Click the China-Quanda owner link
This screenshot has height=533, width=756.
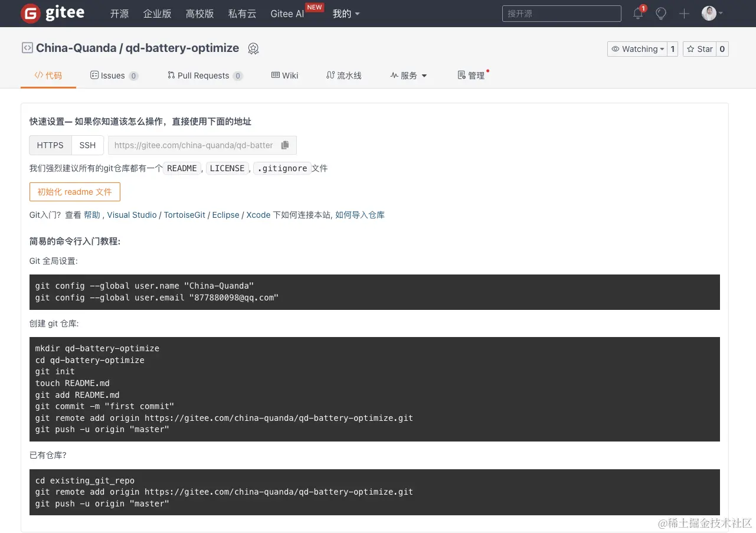[x=76, y=48]
